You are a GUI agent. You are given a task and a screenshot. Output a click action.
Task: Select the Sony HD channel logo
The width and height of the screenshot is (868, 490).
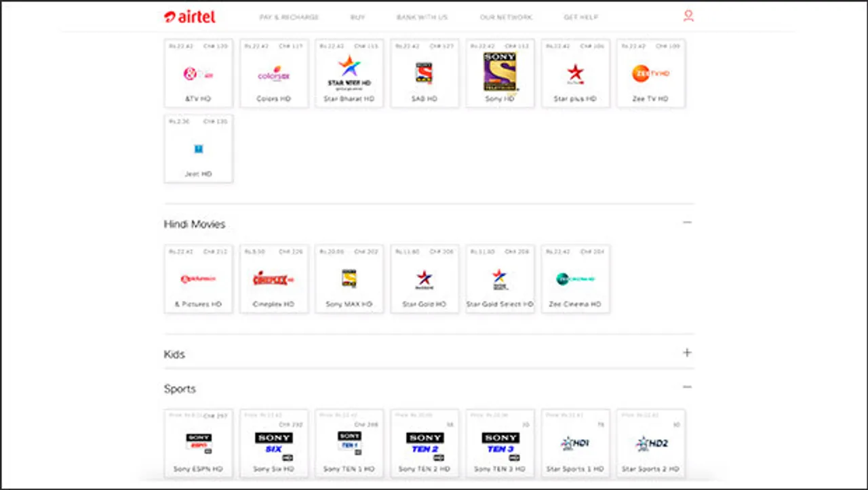click(x=500, y=72)
